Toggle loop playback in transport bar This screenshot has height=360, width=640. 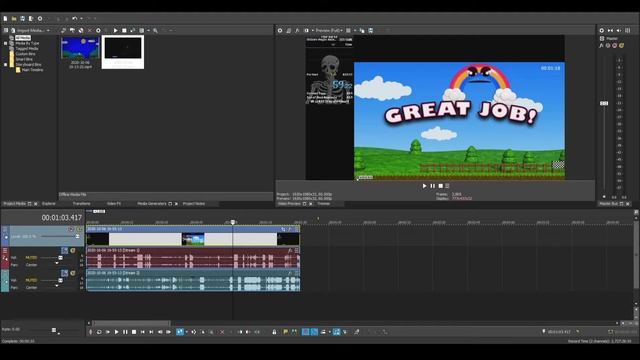99,332
